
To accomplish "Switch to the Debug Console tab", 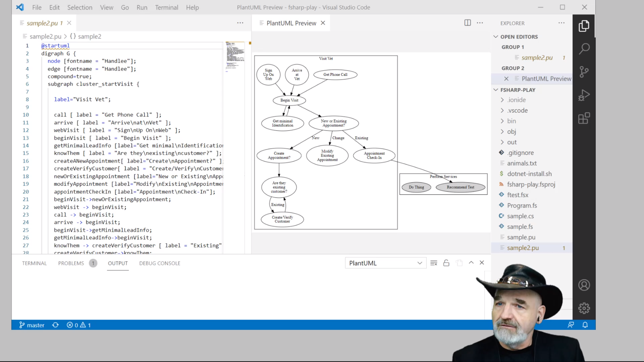I will click(160, 263).
